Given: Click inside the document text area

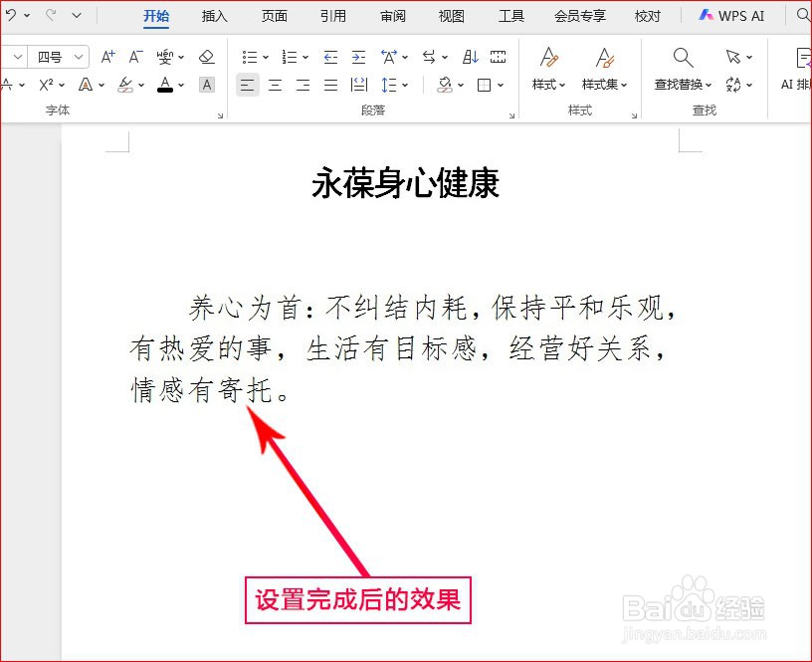Looking at the screenshot, I should 398,348.
